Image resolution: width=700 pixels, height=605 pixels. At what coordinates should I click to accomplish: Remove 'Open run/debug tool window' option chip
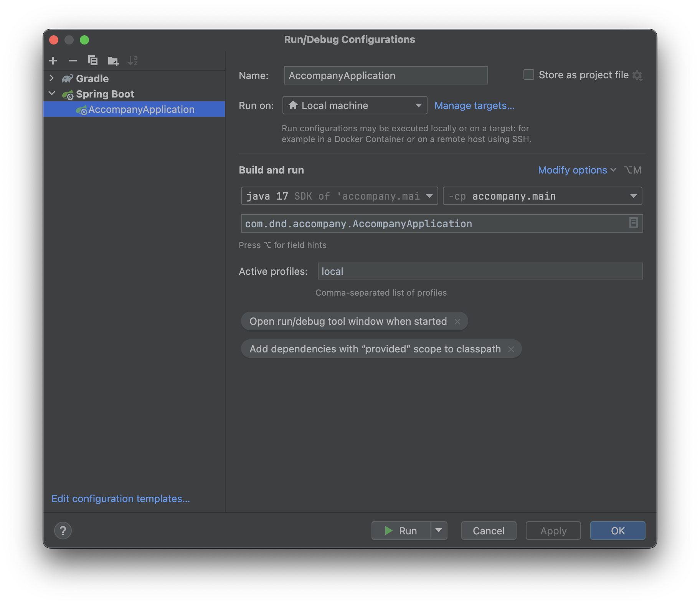click(457, 322)
